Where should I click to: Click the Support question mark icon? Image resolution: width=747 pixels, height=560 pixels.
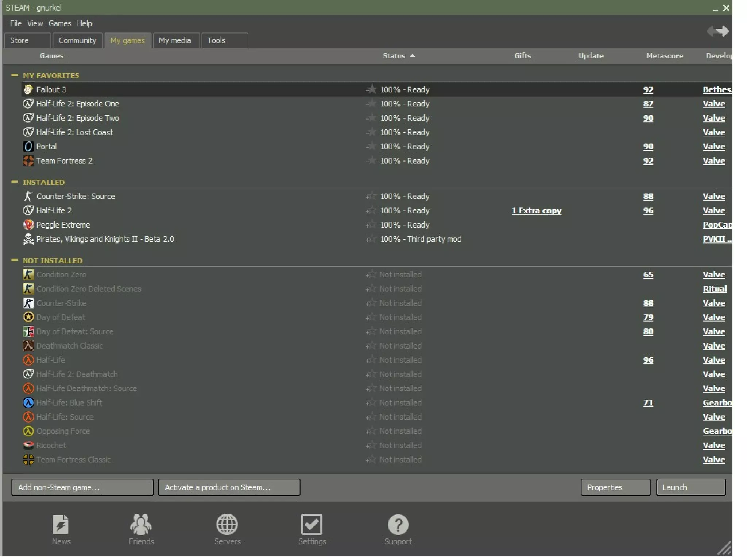(398, 525)
